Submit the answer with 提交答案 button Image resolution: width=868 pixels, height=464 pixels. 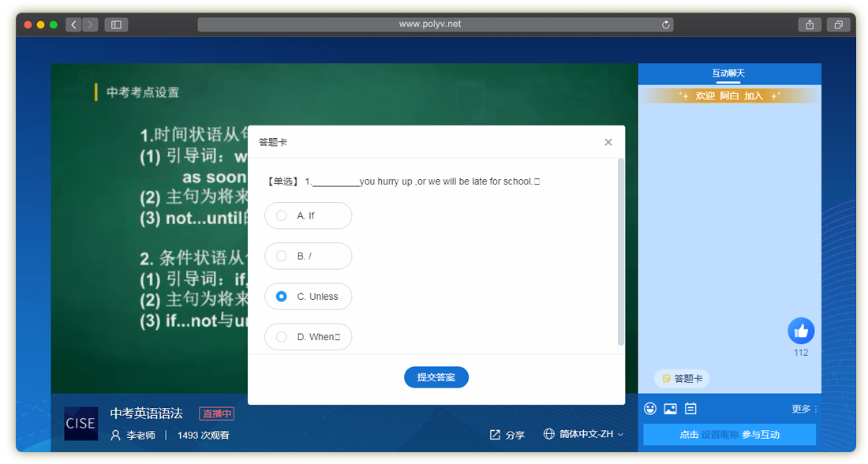[x=436, y=377]
